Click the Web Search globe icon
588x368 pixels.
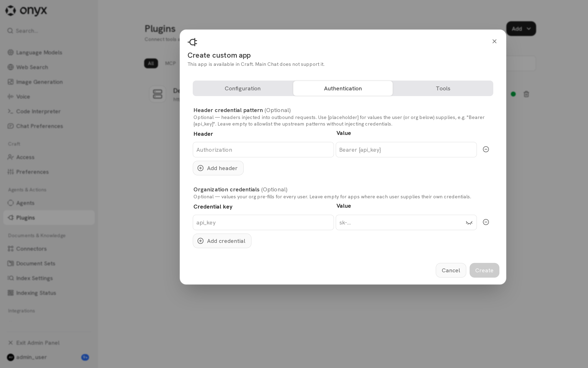tap(10, 67)
